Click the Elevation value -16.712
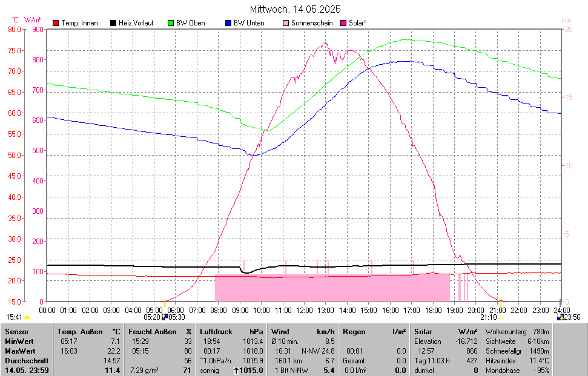 coord(466,341)
